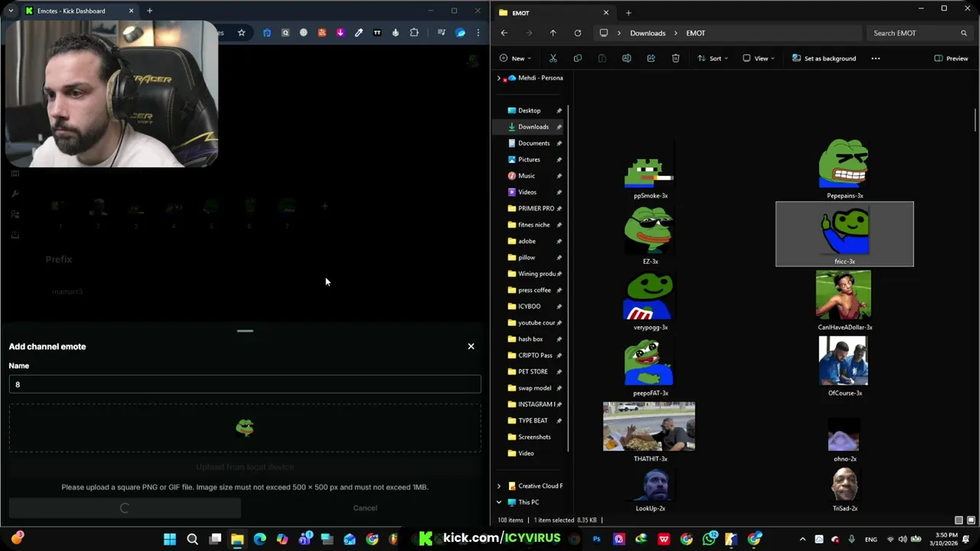Viewport: 980px width, 551px height.
Task: Select the TriSad-2x image file
Action: click(x=844, y=490)
